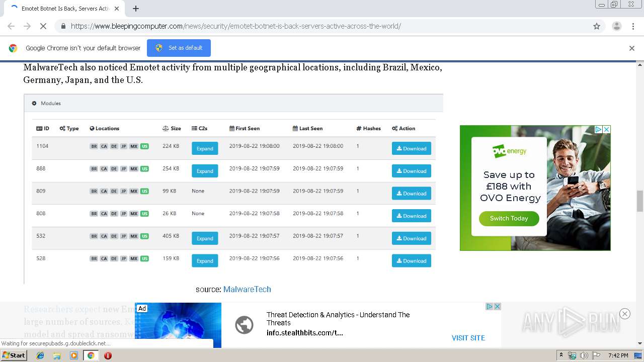Set Chrome as default browser
The image size is (644, 362).
point(179,48)
